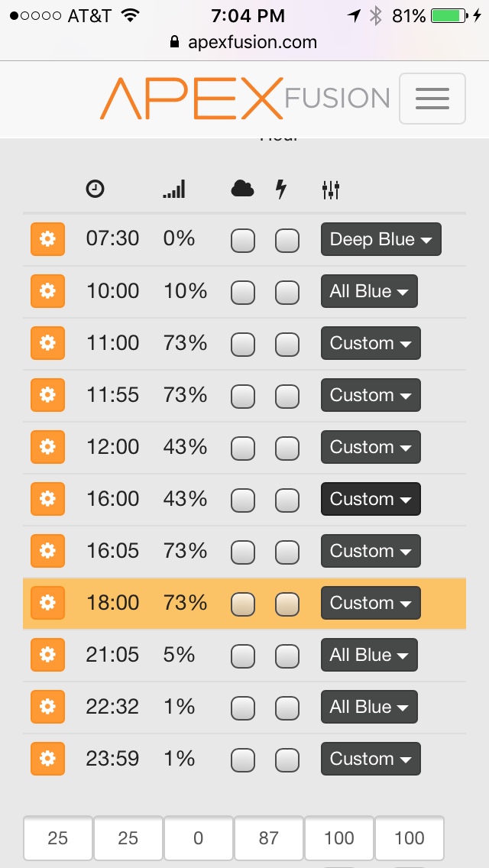Image resolution: width=489 pixels, height=868 pixels.
Task: Expand Custom dropdown for 16:00 entry
Action: tap(371, 499)
